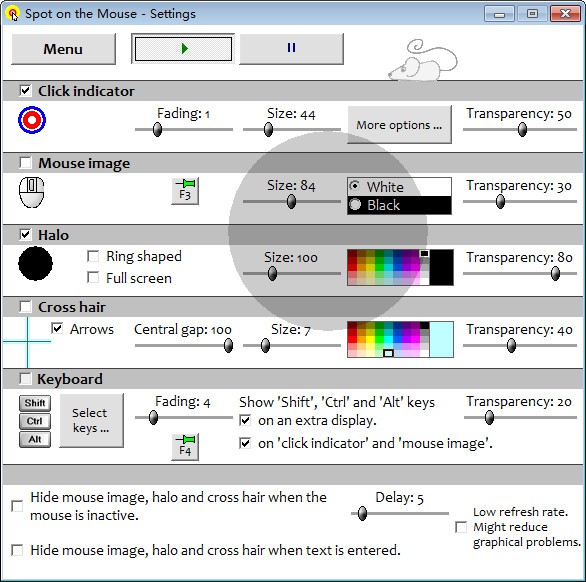Adjust Mouse image Transparency slider
The height and width of the screenshot is (582, 586).
[x=520, y=202]
